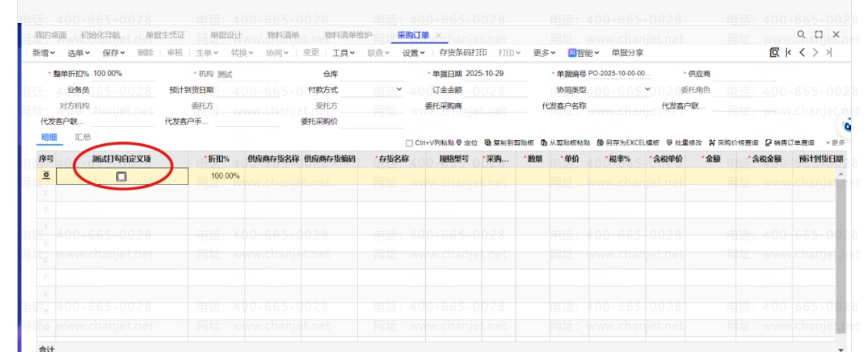Switch to 初始化导航 tab
The image size is (868, 352).
100,35
